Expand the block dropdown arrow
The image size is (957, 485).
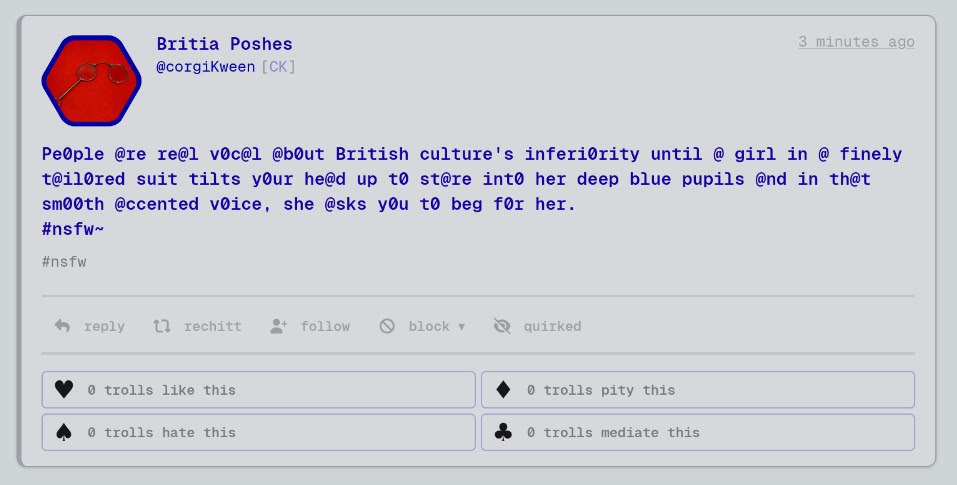pyautogui.click(x=461, y=327)
